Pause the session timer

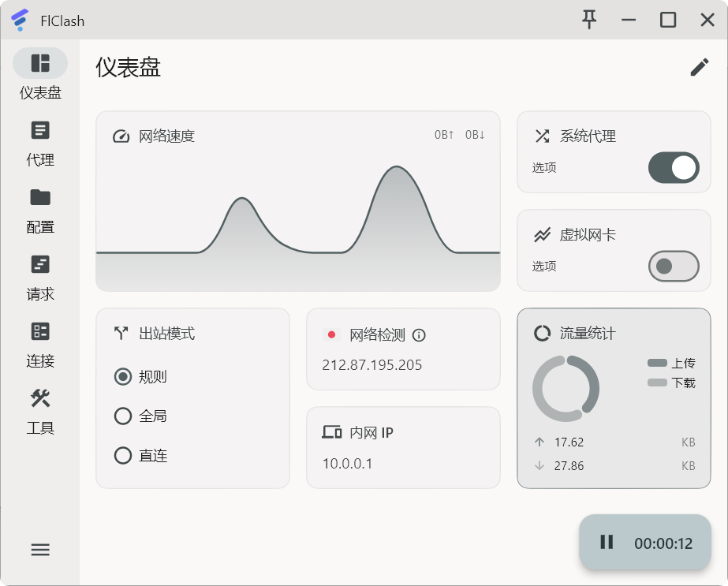[x=607, y=542]
